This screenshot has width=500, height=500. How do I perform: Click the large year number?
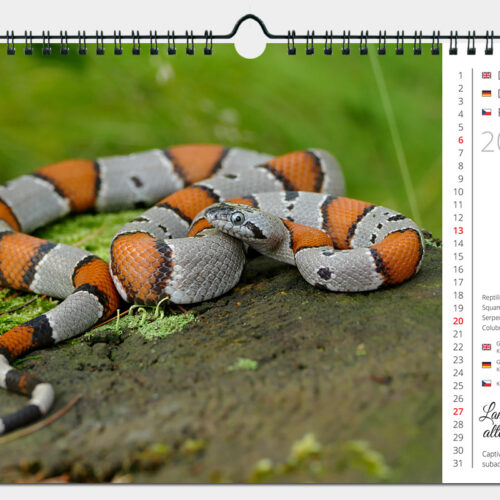tap(490, 142)
